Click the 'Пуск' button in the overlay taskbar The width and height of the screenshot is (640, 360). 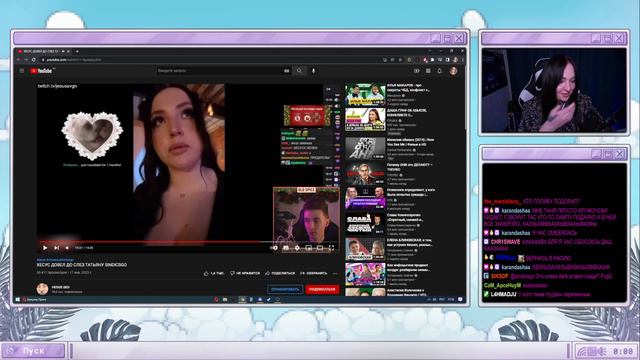pos(33,351)
